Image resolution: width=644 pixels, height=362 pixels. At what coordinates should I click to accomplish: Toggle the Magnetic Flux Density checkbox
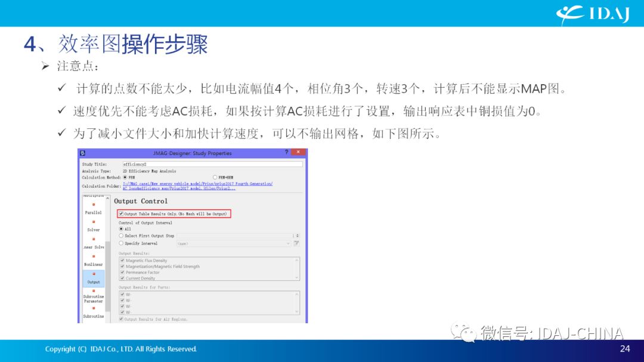point(122,261)
